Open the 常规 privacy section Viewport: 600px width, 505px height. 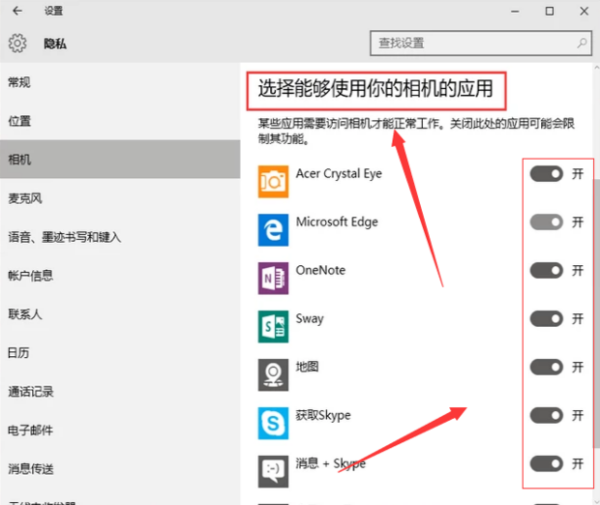coord(20,82)
